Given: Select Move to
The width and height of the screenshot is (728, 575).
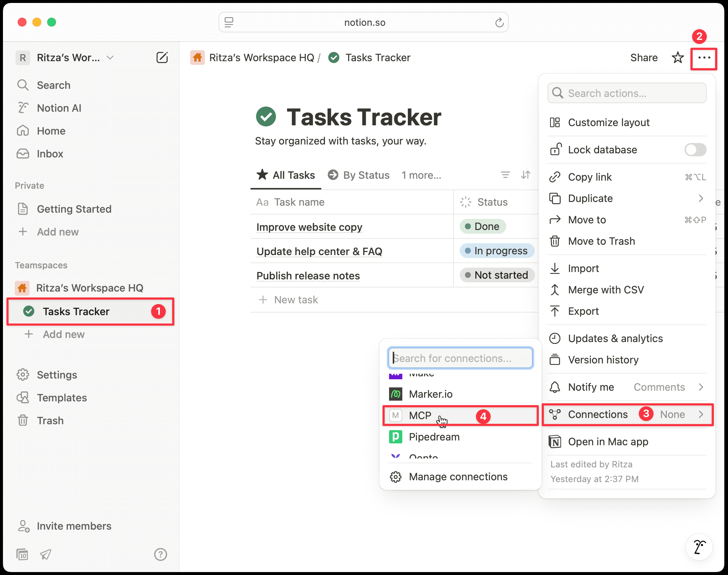Looking at the screenshot, I should click(627, 220).
